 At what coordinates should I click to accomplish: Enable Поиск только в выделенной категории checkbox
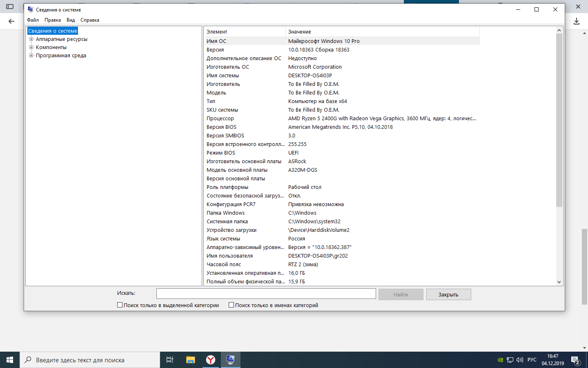(120, 305)
